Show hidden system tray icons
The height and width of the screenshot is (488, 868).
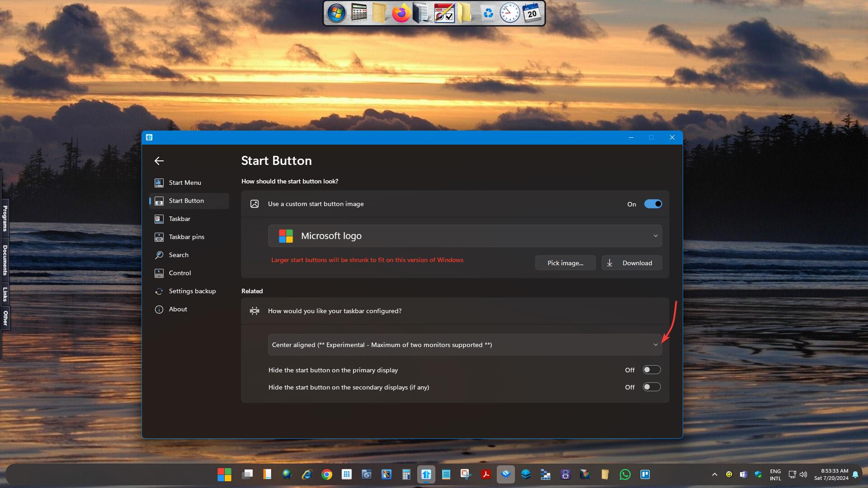click(715, 474)
